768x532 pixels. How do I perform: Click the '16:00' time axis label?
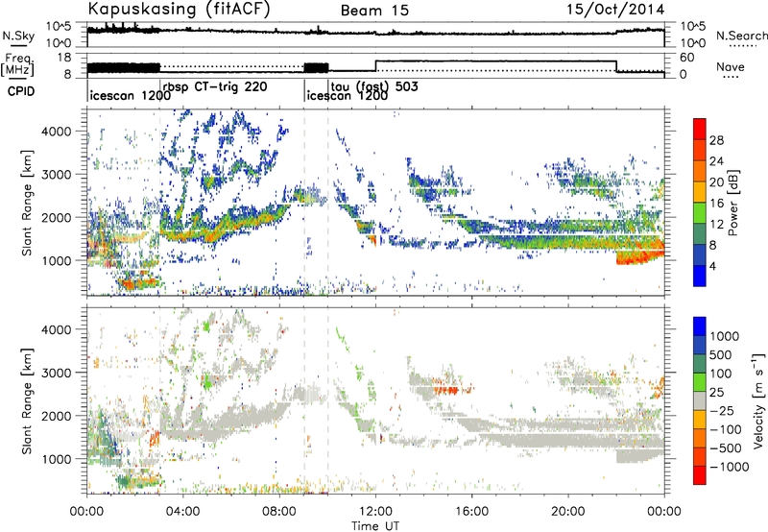coord(471,512)
